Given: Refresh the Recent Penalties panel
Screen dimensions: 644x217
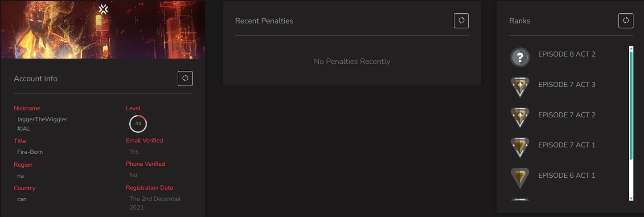Looking at the screenshot, I should coord(461,20).
